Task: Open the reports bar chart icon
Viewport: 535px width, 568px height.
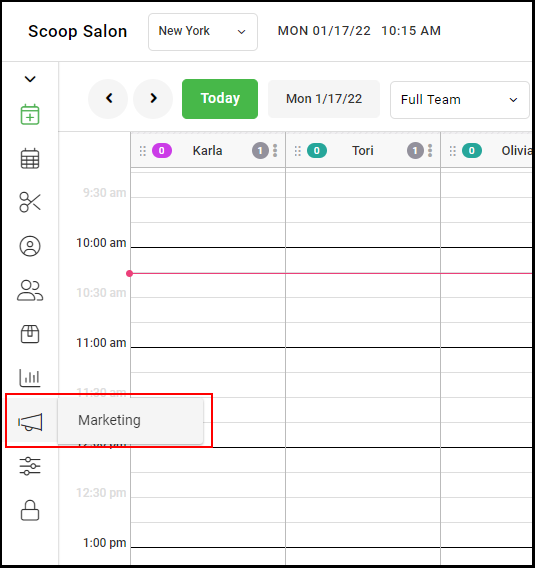Action: [x=30, y=378]
